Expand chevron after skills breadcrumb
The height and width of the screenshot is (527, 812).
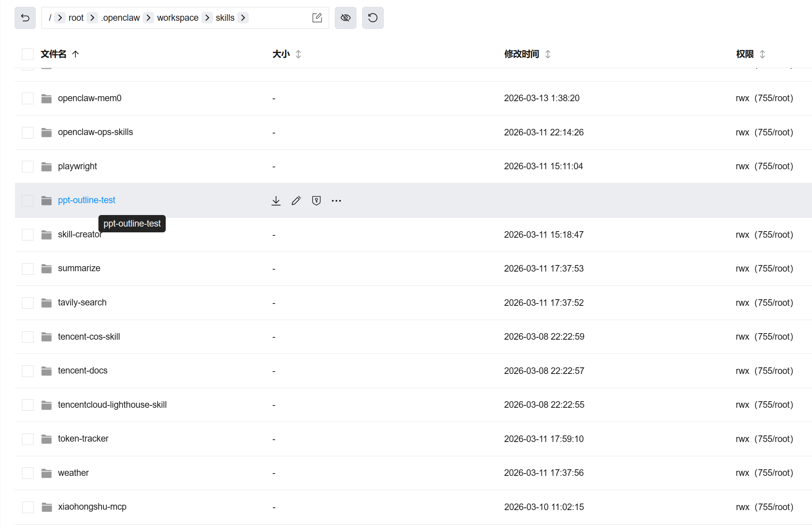pyautogui.click(x=243, y=18)
